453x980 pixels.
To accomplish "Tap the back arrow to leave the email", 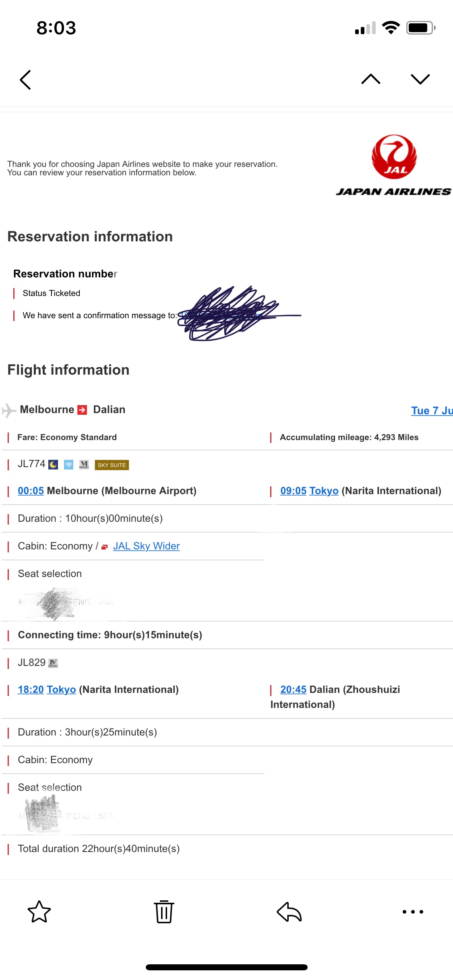I will coord(25,80).
